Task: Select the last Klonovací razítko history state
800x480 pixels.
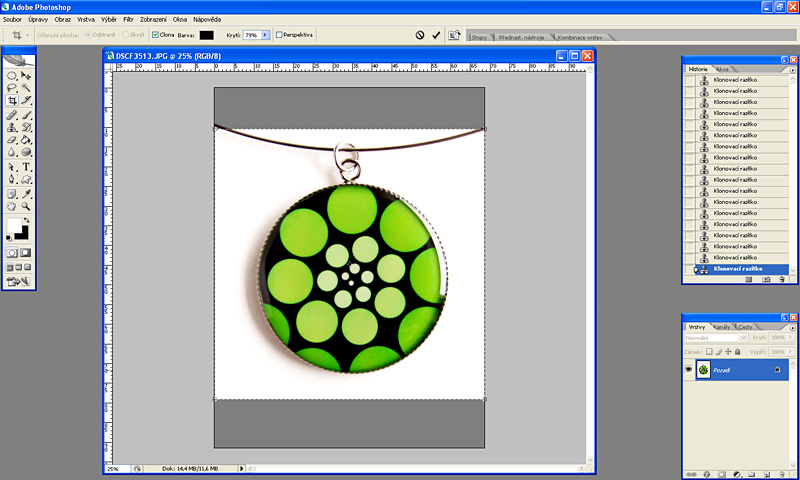Action: (738, 269)
